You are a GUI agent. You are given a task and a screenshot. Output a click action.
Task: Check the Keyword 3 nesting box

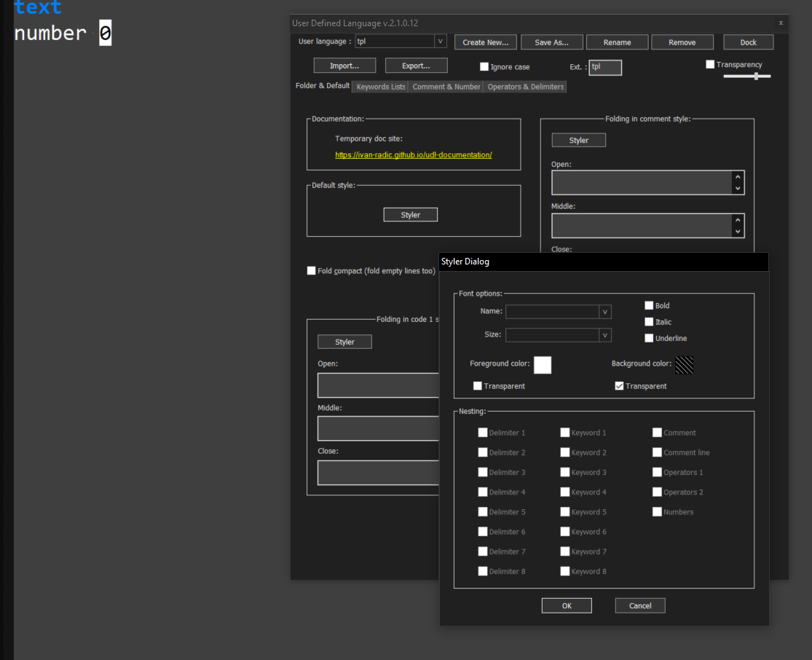(x=565, y=472)
